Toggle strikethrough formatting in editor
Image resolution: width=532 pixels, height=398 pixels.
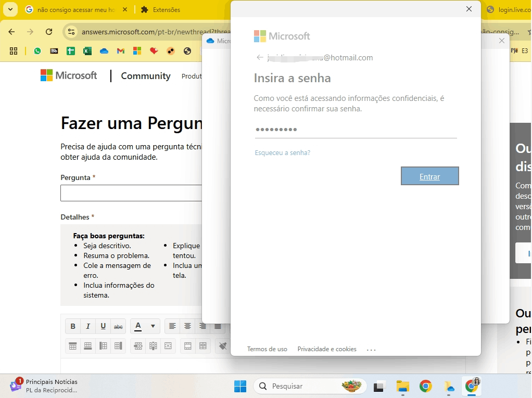point(118,326)
